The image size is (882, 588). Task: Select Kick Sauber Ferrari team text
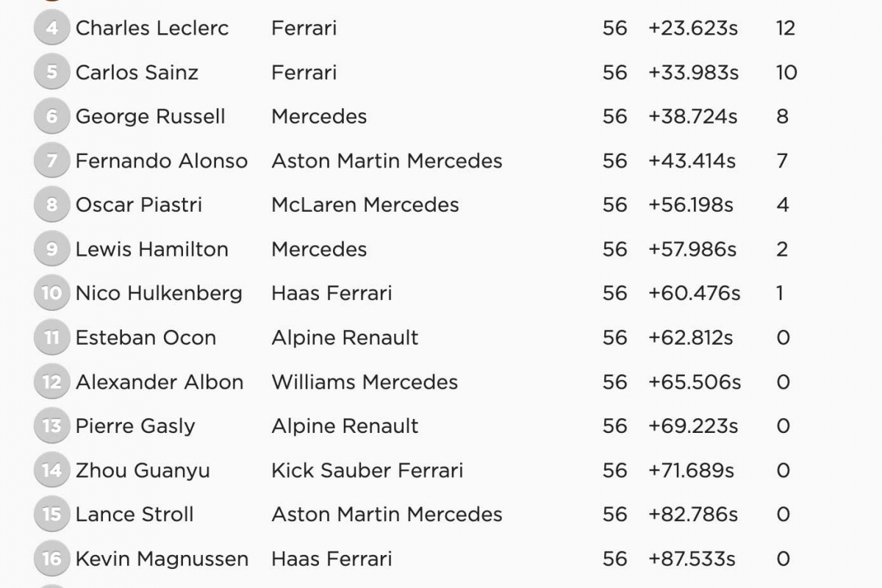click(367, 470)
